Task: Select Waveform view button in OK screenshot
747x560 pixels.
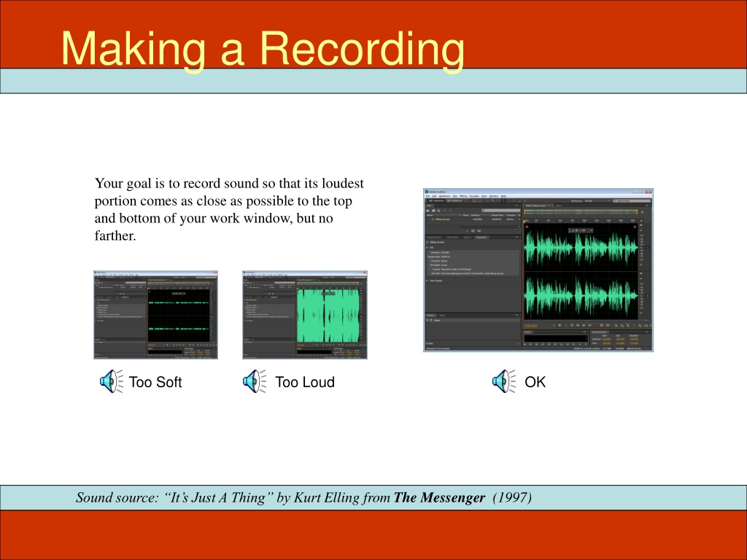Action: click(437, 201)
